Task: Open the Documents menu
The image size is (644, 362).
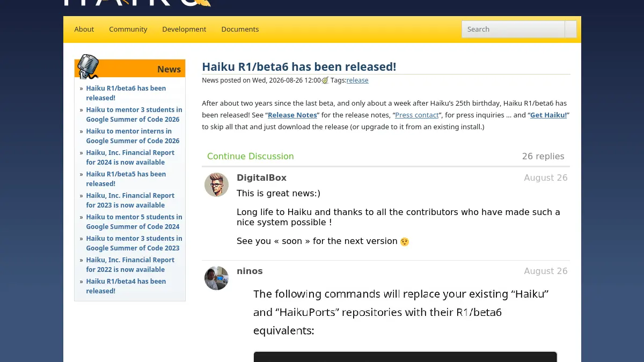Action: [x=240, y=29]
